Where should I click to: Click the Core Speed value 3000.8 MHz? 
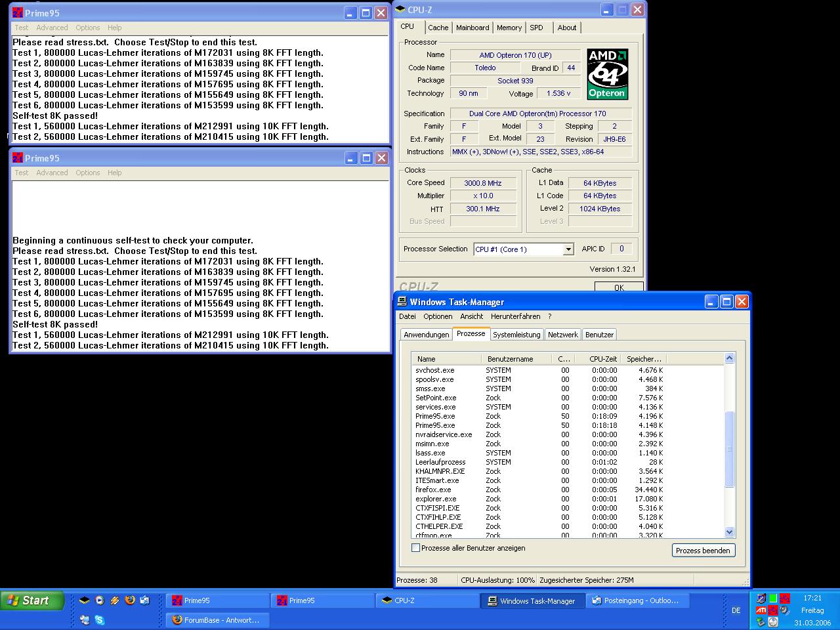click(483, 183)
